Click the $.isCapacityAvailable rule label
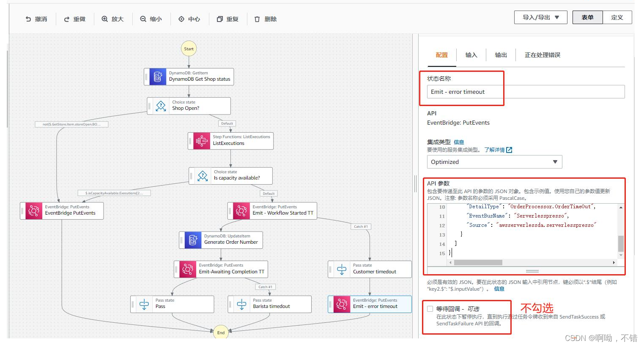 [114, 193]
